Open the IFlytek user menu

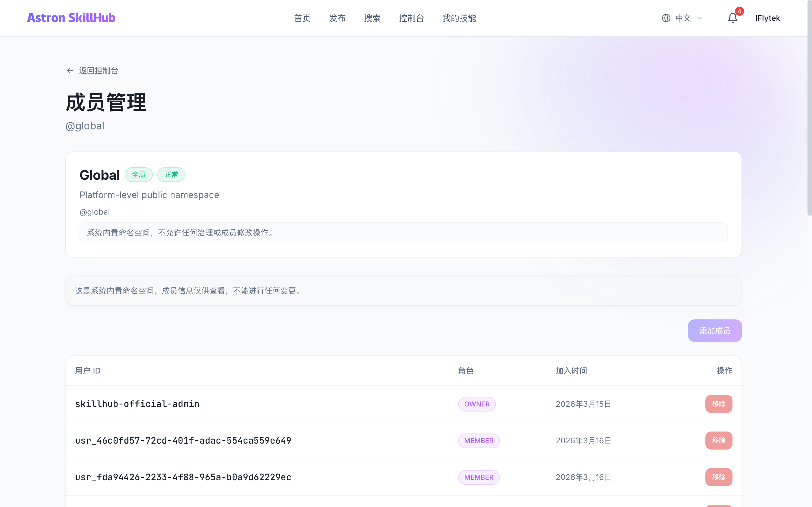tap(767, 18)
